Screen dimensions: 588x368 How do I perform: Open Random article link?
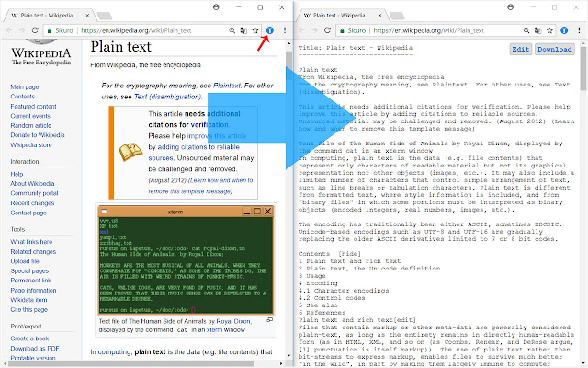click(30, 125)
